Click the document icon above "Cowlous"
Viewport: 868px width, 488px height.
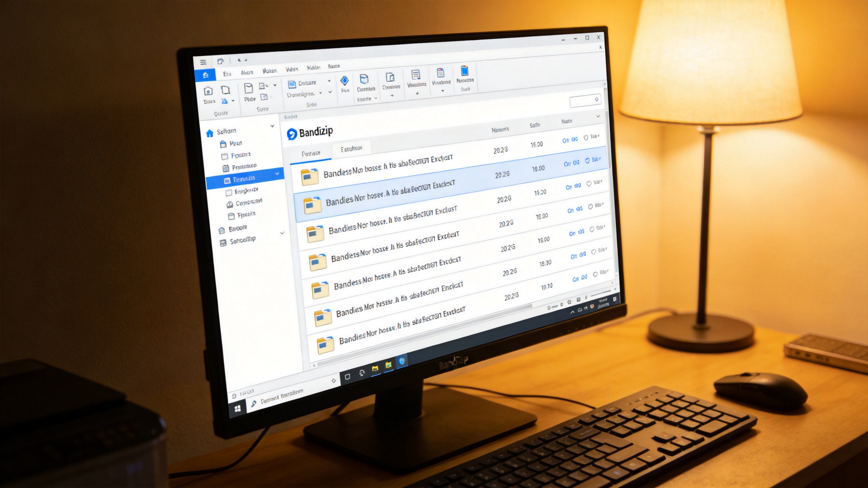tap(390, 77)
